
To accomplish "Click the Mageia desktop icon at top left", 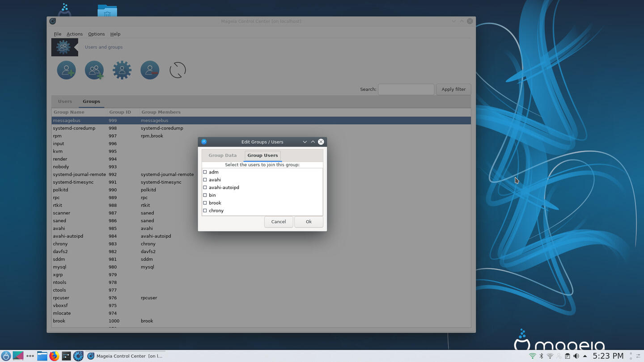I will click(65, 10).
